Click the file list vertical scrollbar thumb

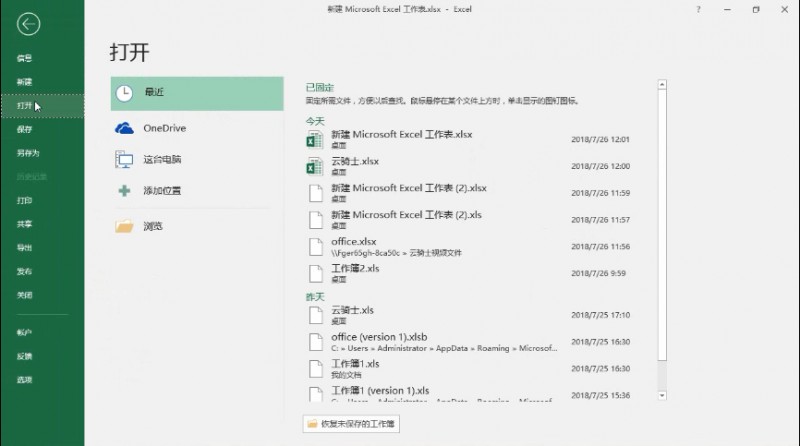coord(662,225)
